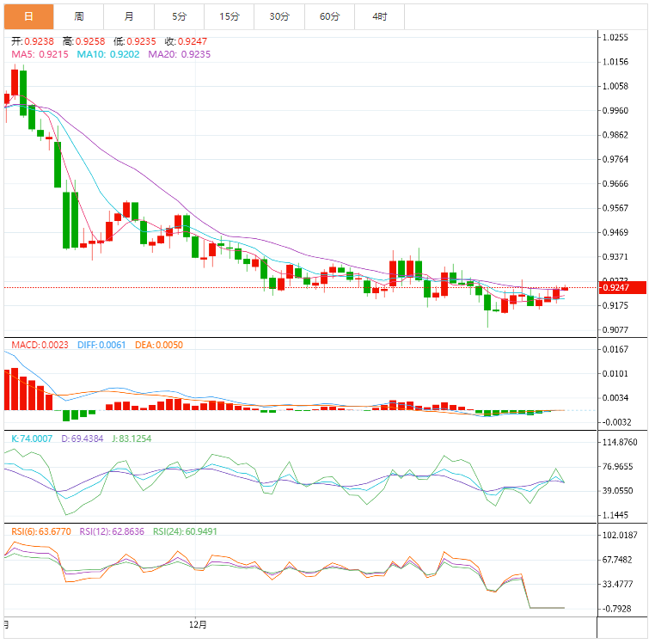Viewport: 655px width, 644px height.
Task: Click the 低:0.9235 low price text
Action: [134, 41]
